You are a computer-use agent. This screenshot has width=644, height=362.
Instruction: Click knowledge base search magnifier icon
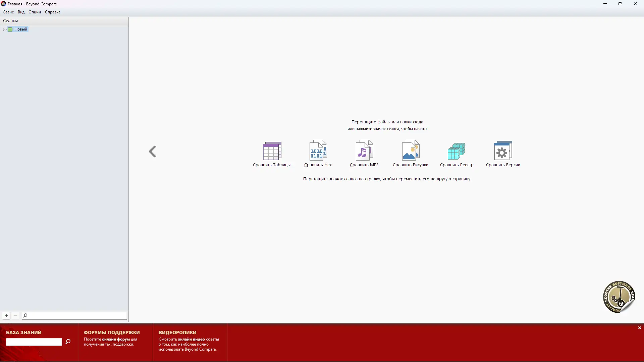[x=68, y=342]
